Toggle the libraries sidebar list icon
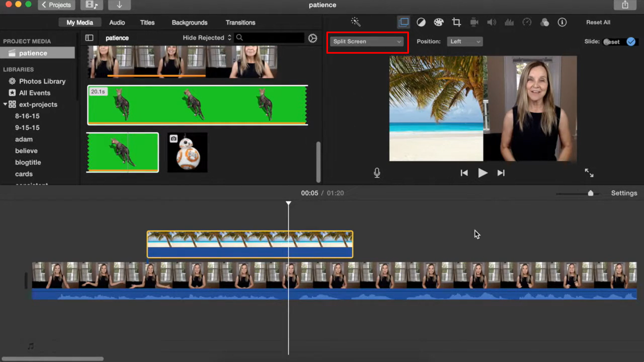 point(89,38)
